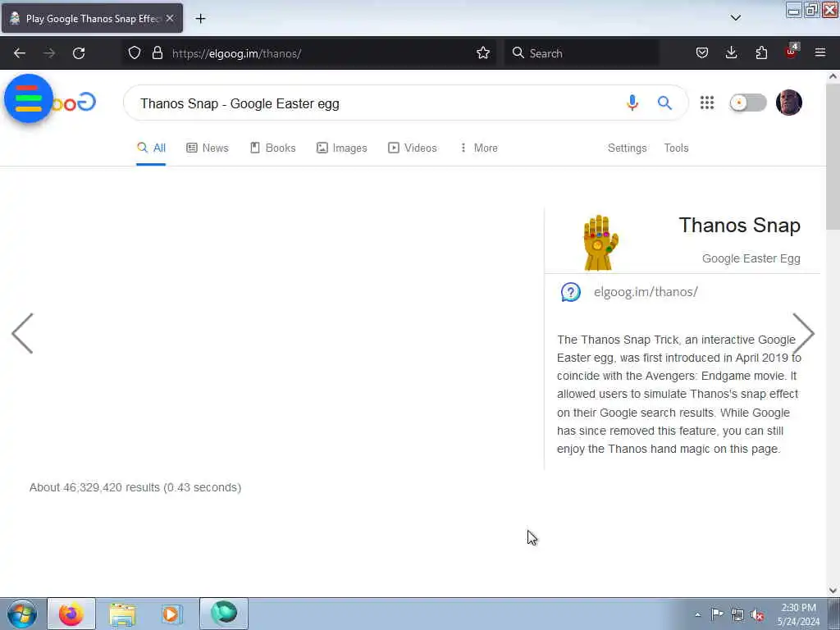Image resolution: width=840 pixels, height=630 pixels.
Task: Click the Save to Pocket icon
Action: [702, 53]
